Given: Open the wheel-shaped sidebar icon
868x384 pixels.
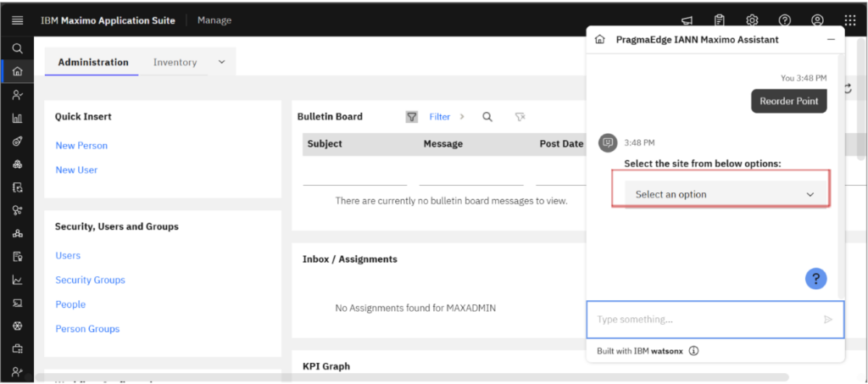Looking at the screenshot, I should click(17, 326).
